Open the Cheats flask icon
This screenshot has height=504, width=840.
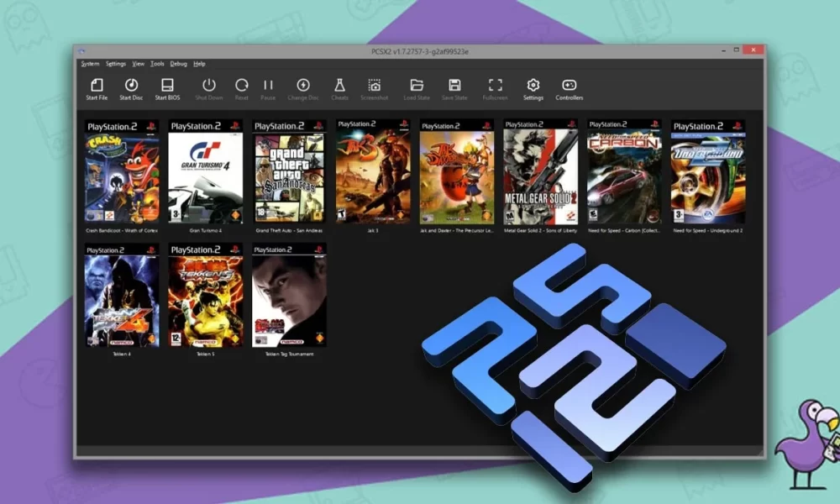339,85
